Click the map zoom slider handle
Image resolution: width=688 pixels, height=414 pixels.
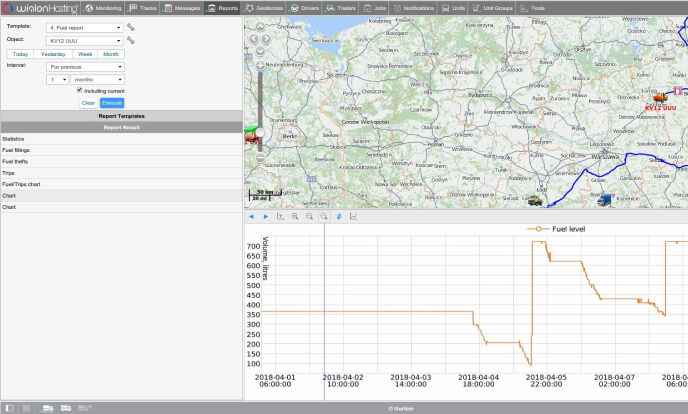[x=260, y=132]
